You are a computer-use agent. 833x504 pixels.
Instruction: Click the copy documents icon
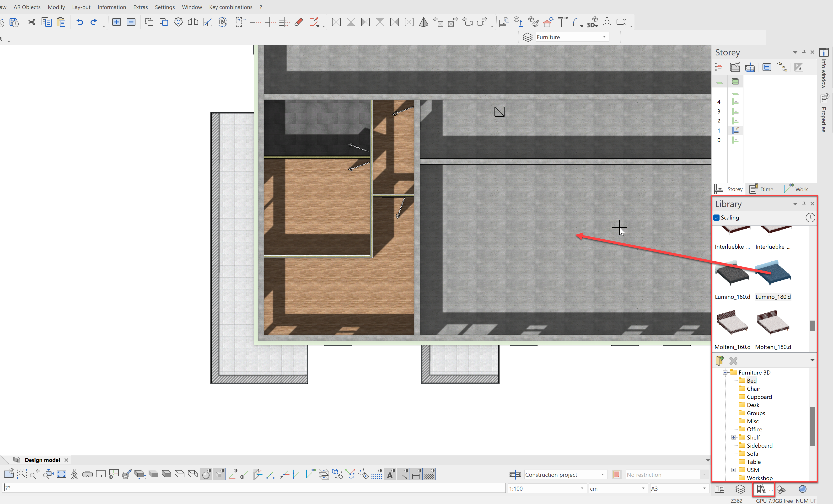[46, 22]
